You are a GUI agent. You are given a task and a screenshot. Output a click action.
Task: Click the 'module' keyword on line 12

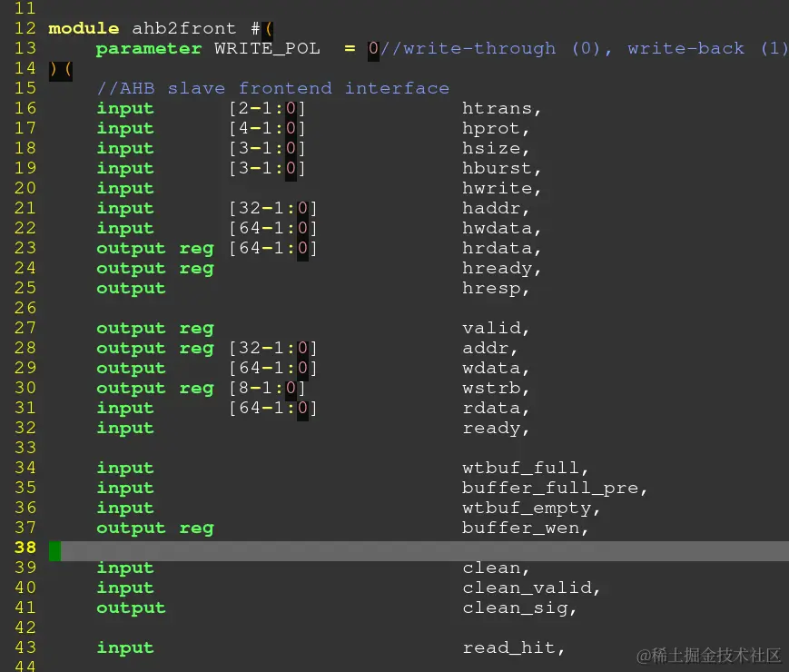84,28
